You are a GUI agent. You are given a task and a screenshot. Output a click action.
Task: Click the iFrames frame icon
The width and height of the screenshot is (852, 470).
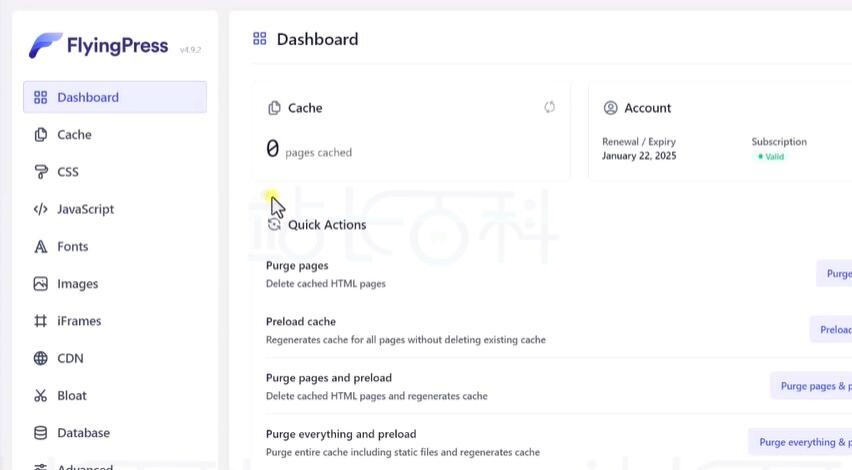tap(40, 321)
